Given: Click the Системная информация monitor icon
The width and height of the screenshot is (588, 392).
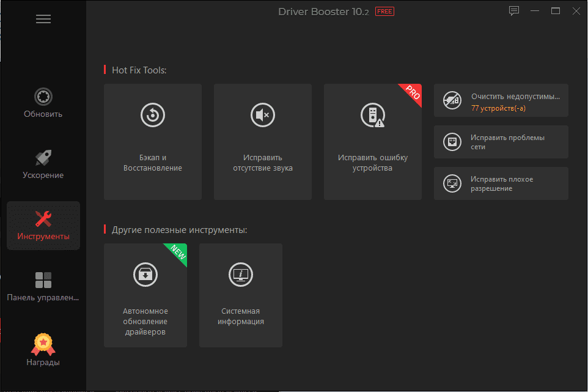Looking at the screenshot, I should point(241,275).
